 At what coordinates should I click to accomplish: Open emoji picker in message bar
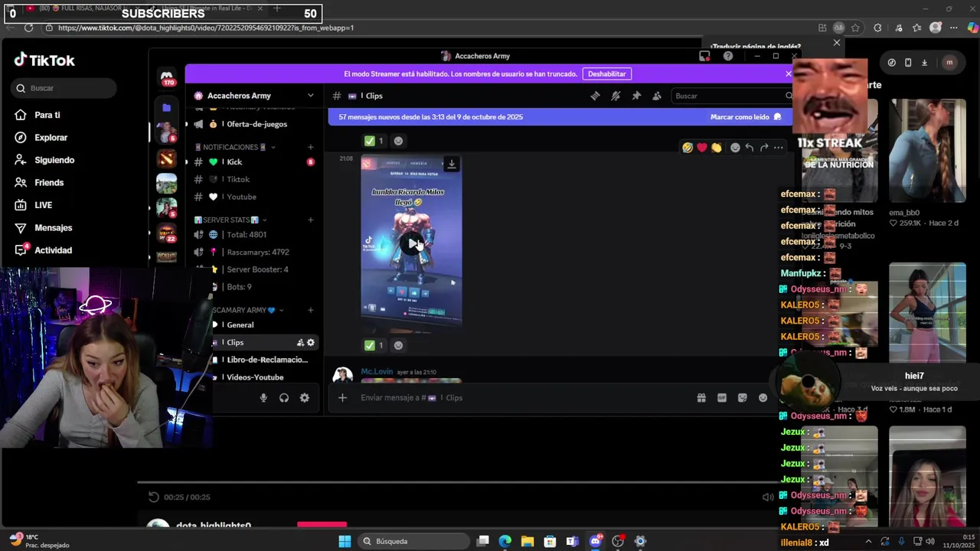click(763, 397)
